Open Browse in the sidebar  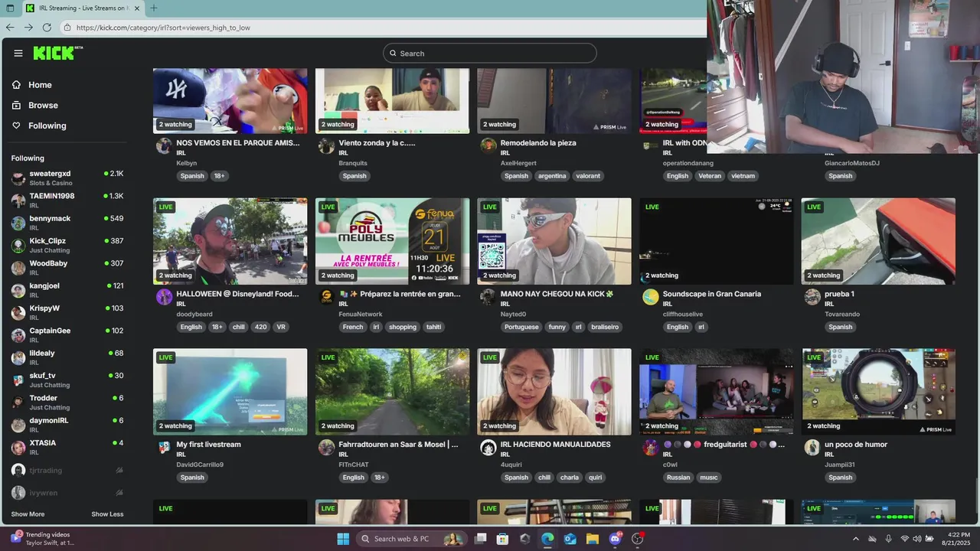43,105
